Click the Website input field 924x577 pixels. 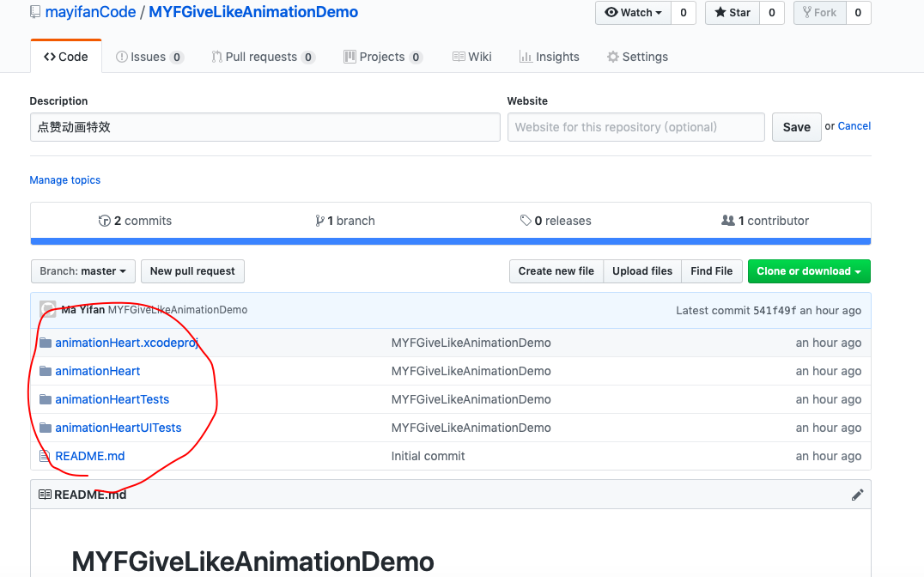coord(635,127)
